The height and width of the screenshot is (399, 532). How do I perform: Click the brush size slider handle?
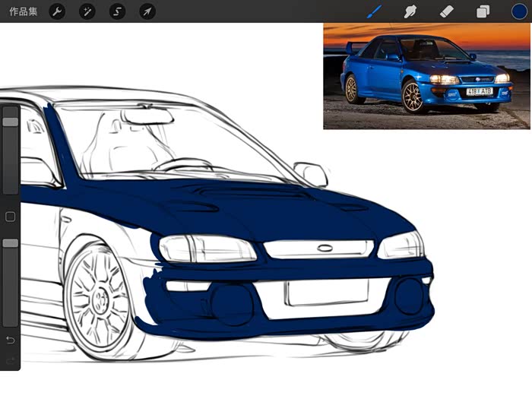11,122
